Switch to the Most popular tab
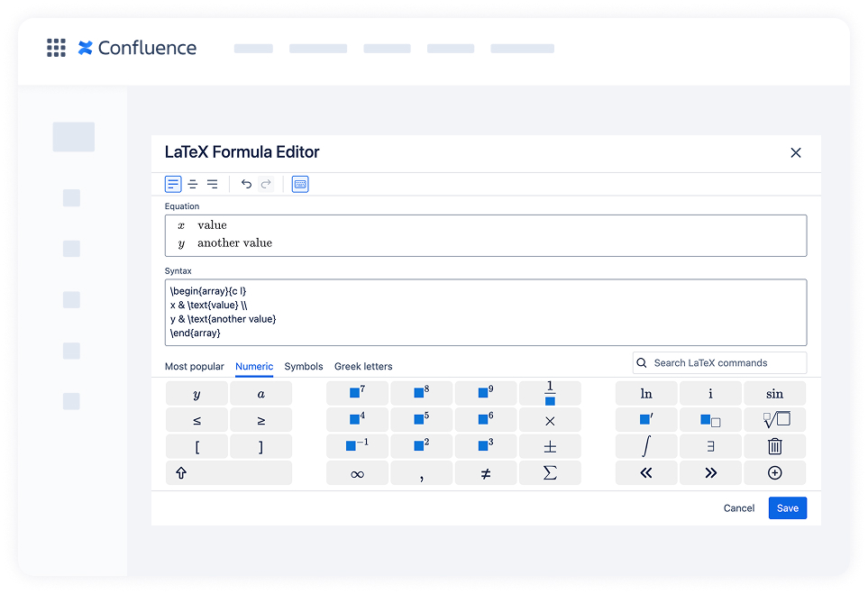The height and width of the screenshot is (594, 868). click(x=195, y=367)
